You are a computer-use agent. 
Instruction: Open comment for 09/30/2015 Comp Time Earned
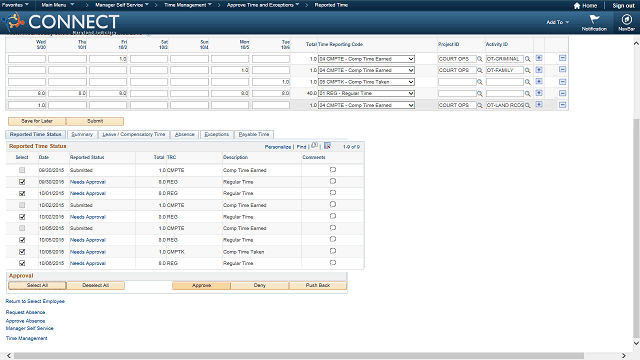(333, 170)
